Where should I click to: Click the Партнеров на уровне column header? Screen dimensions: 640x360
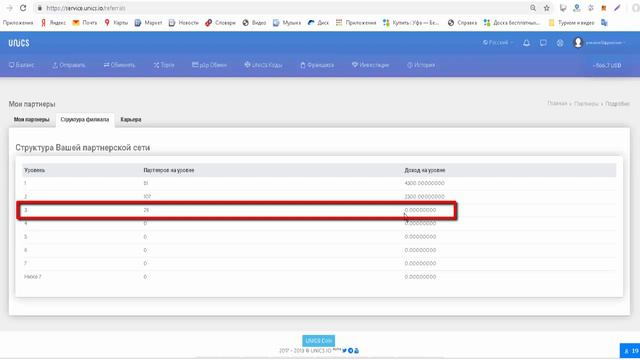[169, 170]
